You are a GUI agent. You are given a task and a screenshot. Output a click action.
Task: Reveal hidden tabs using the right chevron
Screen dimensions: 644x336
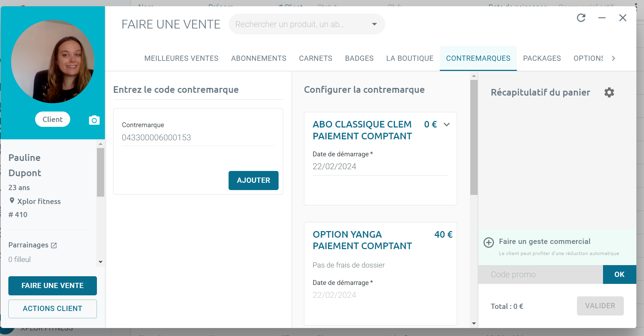tap(614, 58)
